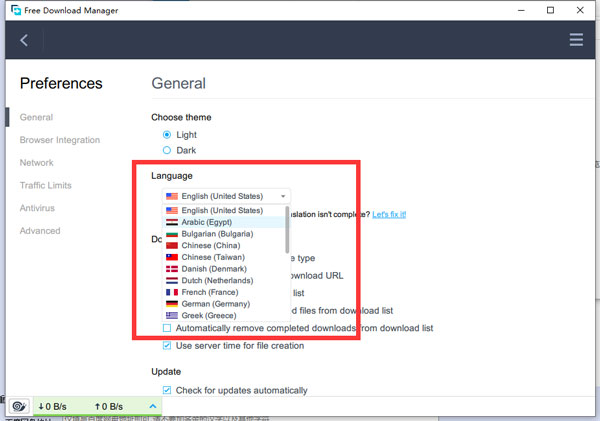This screenshot has height=421, width=600.
Task: Click the back arrow icon
Action: tap(24, 40)
